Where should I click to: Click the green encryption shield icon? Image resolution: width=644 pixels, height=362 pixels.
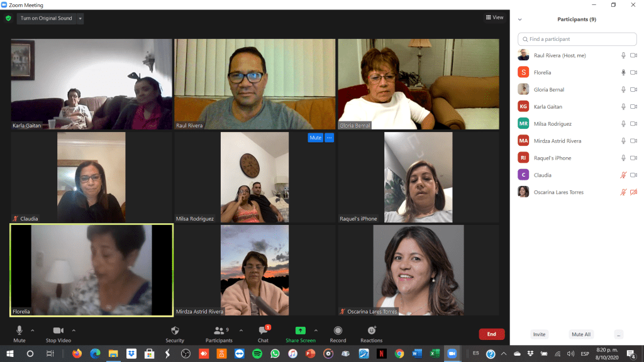(x=8, y=18)
